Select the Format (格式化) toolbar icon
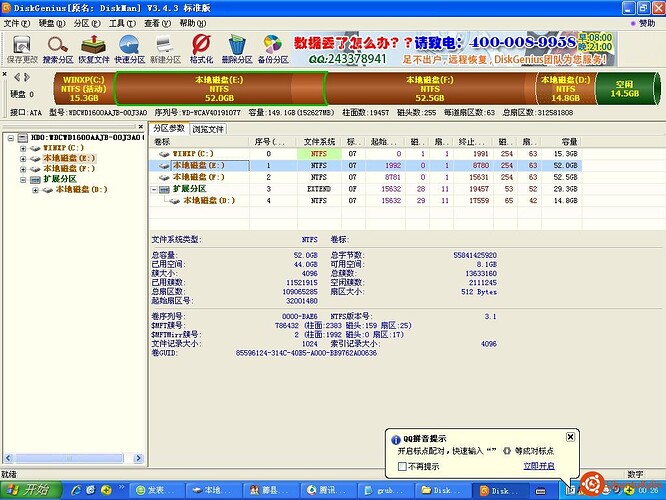 tap(201, 47)
